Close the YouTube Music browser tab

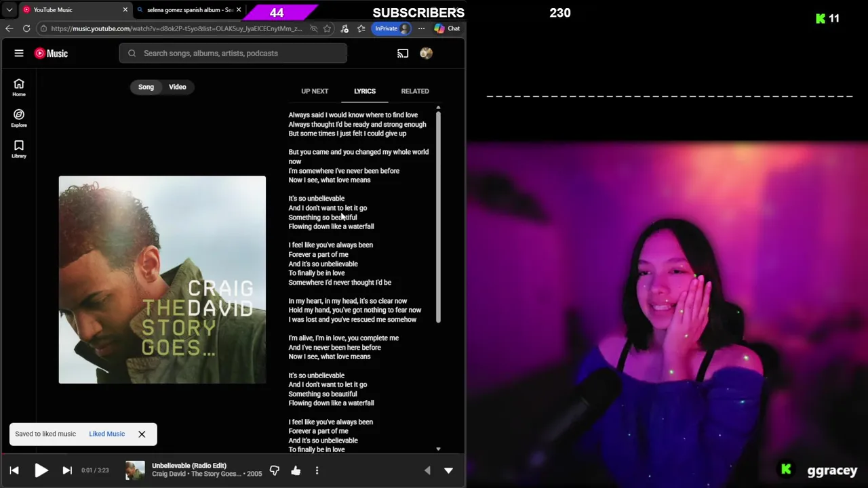(x=125, y=9)
